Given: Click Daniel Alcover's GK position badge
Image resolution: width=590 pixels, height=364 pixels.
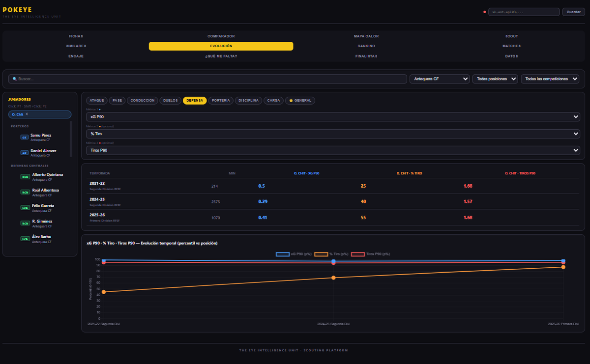Looking at the screenshot, I should (24, 153).
